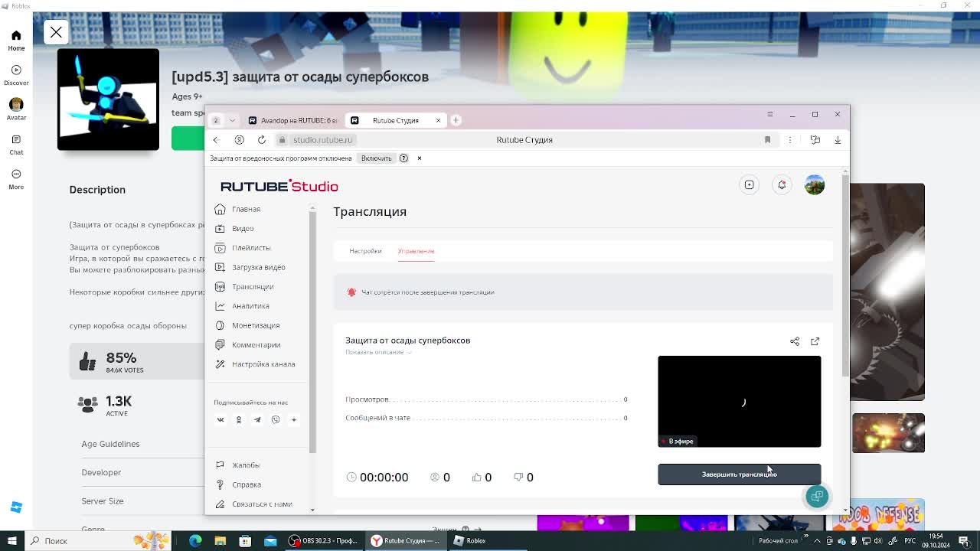Share the broadcast via share icon

tap(795, 341)
